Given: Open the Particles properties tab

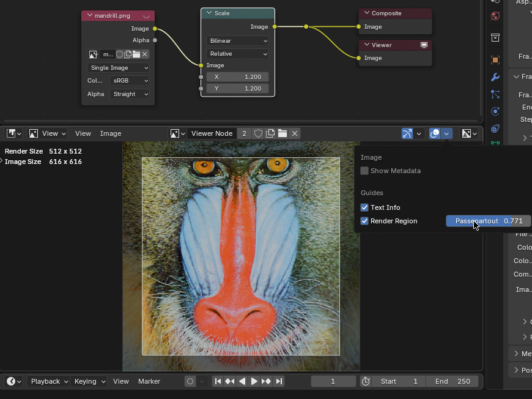Looking at the screenshot, I should tap(495, 94).
